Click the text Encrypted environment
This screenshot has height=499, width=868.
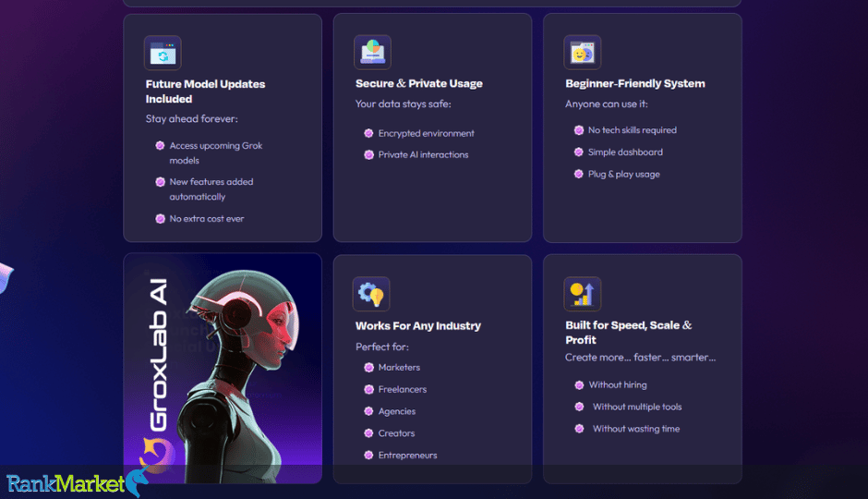coord(426,133)
